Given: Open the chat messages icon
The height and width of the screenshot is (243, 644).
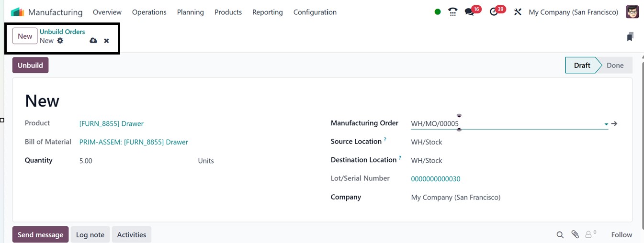Looking at the screenshot, I should click(x=470, y=12).
